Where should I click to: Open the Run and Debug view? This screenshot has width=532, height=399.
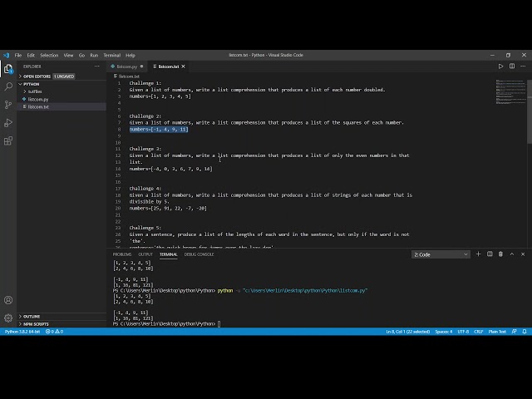(x=8, y=122)
